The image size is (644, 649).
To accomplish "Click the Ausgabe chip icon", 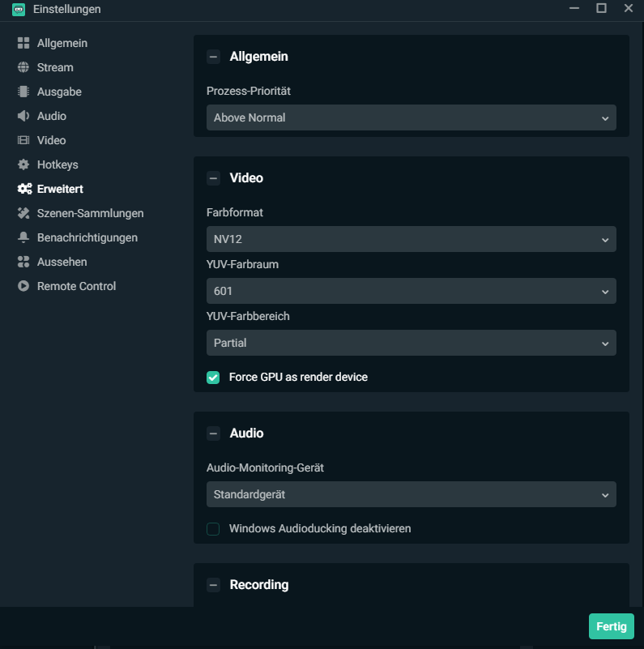I will [x=23, y=92].
